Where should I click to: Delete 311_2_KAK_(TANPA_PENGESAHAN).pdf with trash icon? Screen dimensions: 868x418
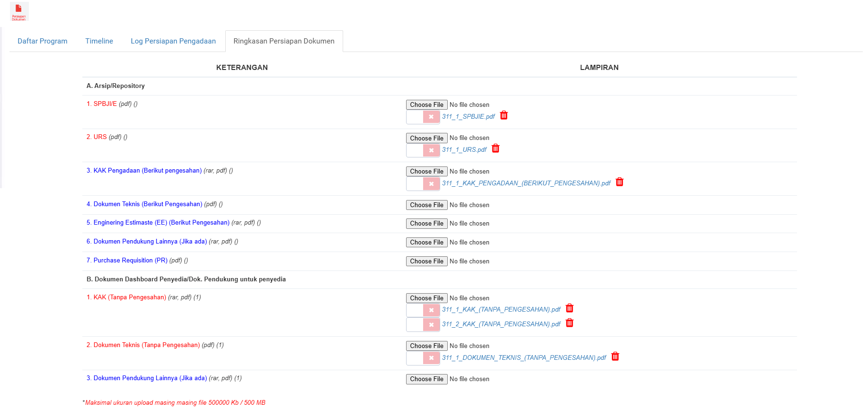click(569, 323)
